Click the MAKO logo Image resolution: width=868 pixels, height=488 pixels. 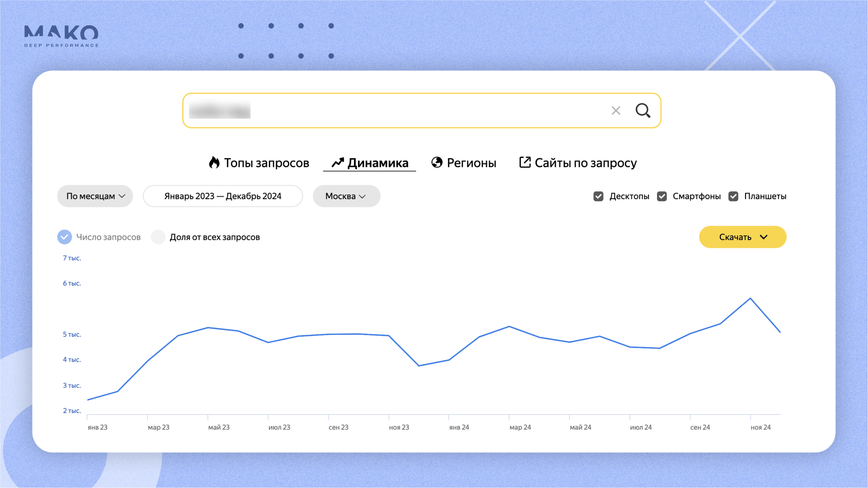coord(61,36)
